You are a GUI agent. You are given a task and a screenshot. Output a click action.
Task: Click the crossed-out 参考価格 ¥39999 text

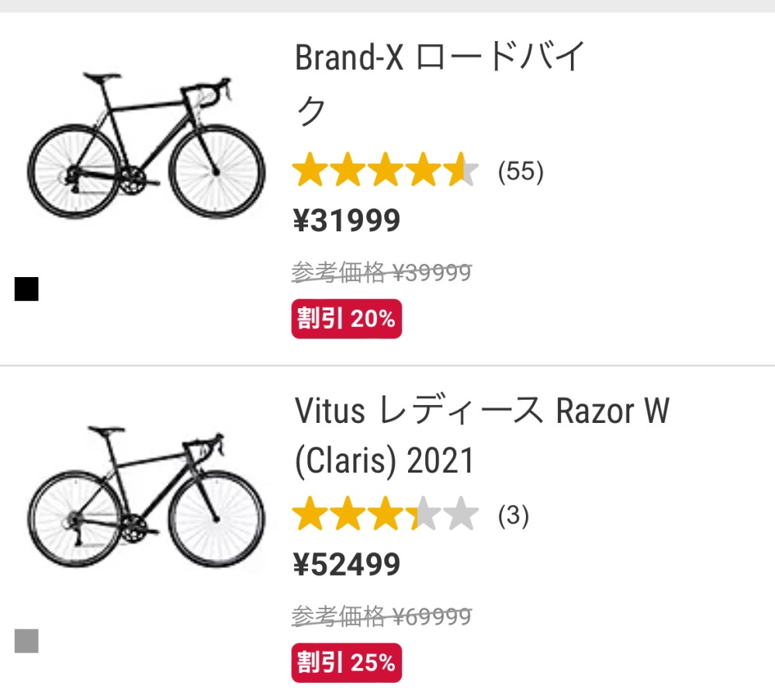tap(381, 271)
